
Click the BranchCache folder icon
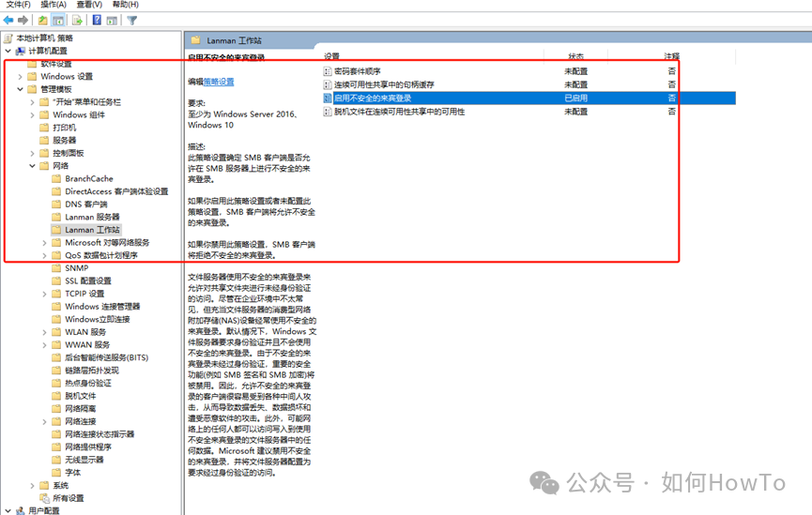[x=56, y=178]
